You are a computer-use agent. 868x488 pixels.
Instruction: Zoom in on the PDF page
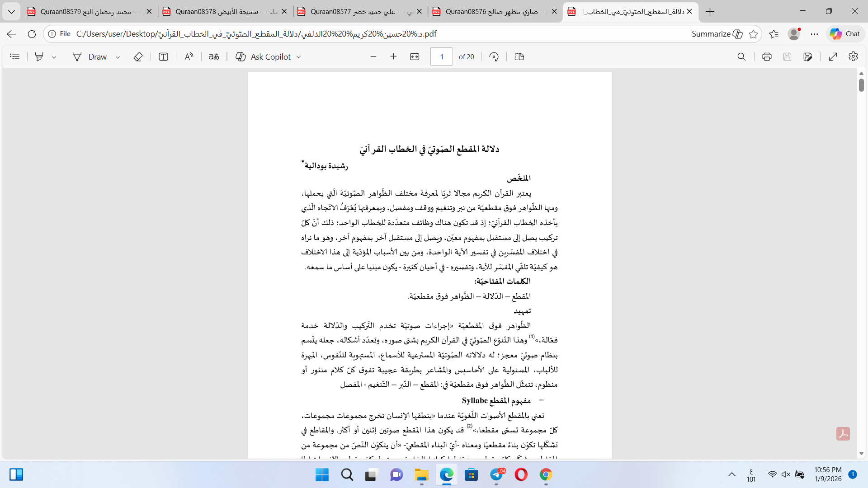(393, 56)
